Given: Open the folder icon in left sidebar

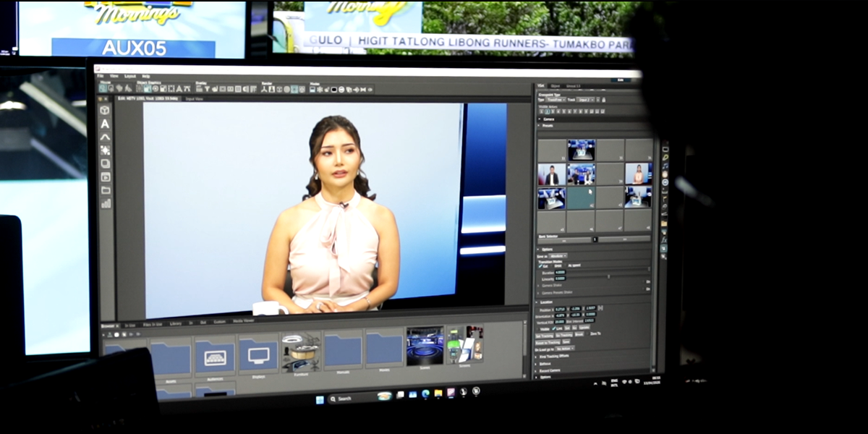Looking at the screenshot, I should coord(106,190).
